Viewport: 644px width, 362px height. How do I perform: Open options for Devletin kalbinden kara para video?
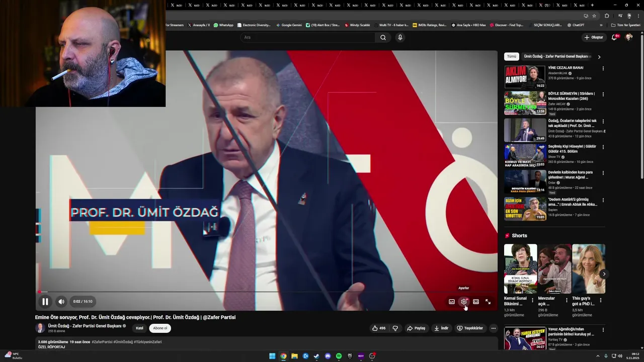point(603,173)
